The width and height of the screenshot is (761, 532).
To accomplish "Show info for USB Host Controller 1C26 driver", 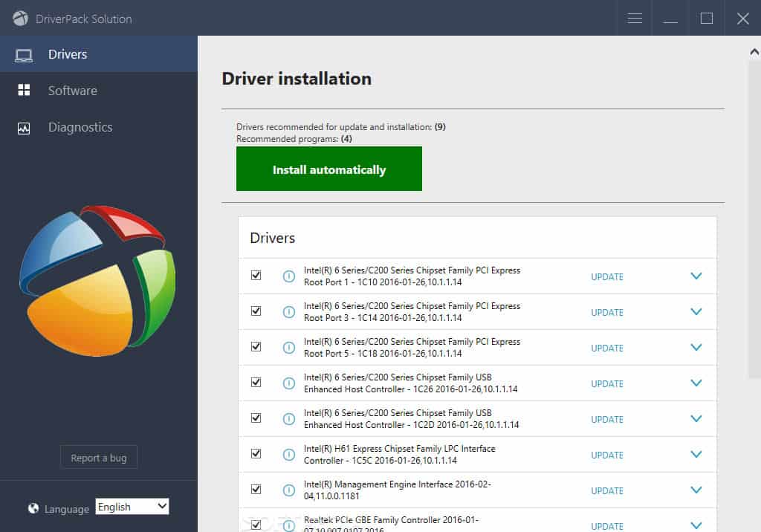I will pos(289,383).
